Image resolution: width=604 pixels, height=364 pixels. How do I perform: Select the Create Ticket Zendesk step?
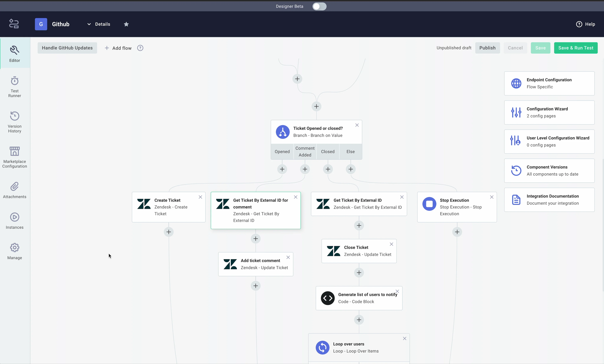click(169, 207)
